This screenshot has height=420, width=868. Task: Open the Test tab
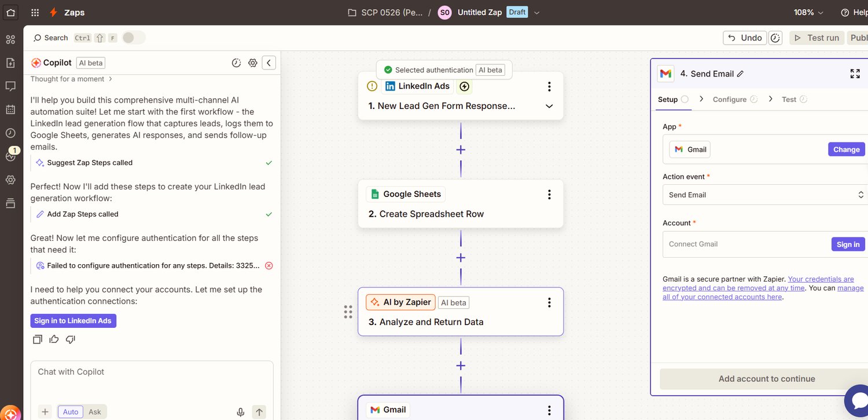(789, 99)
